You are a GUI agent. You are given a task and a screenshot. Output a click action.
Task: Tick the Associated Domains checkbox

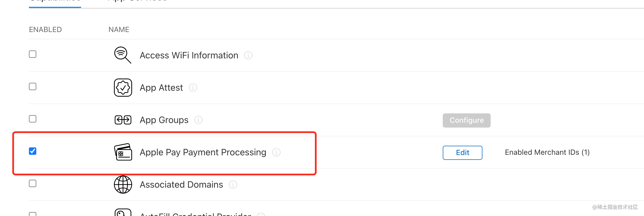[33, 183]
